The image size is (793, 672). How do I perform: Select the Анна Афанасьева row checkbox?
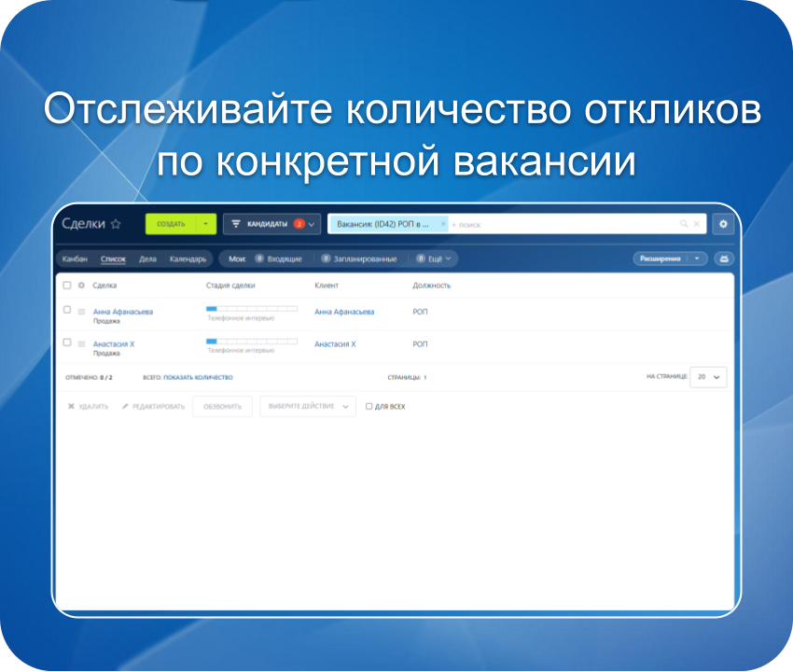click(67, 310)
